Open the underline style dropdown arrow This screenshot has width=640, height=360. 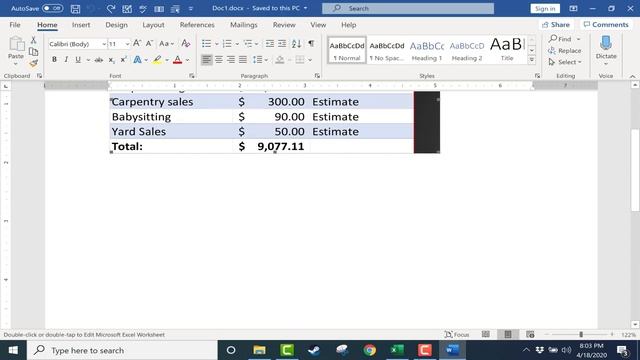[x=88, y=60]
